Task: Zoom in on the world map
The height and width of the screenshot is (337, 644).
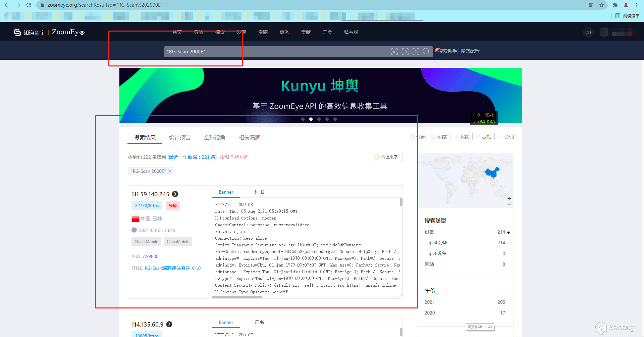Action: click(x=509, y=199)
